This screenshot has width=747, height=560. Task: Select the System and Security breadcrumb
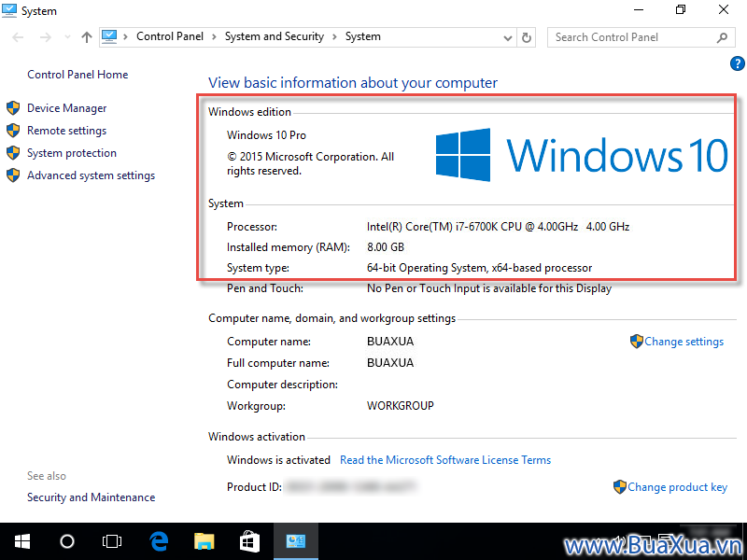coord(275,36)
